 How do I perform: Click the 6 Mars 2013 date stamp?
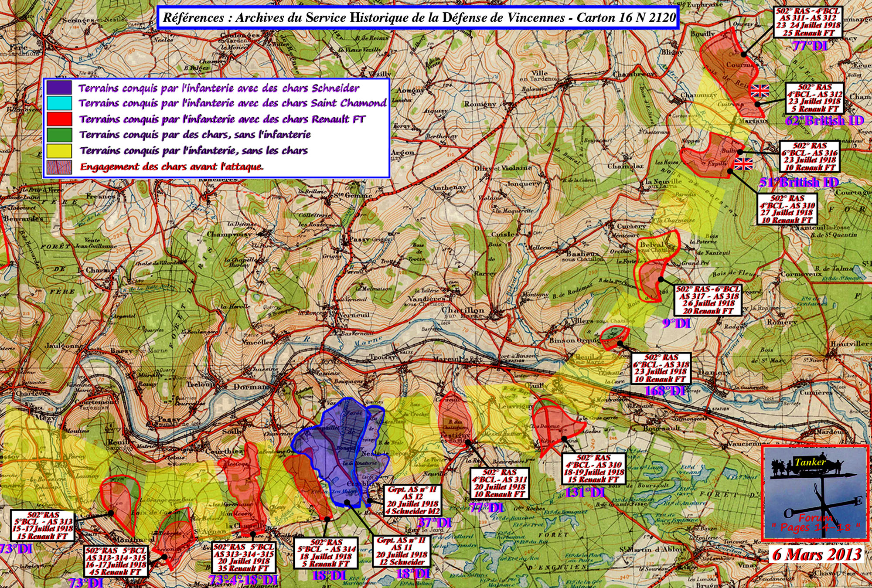pos(816,554)
